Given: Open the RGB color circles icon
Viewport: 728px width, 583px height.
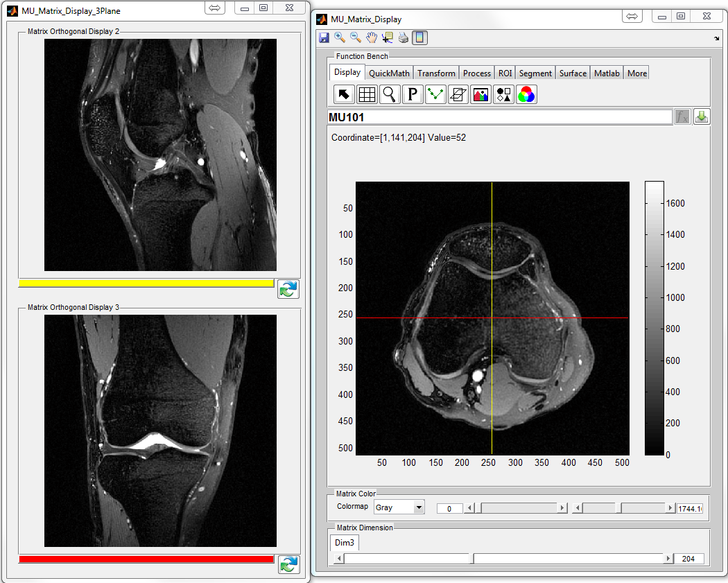Looking at the screenshot, I should pos(526,94).
